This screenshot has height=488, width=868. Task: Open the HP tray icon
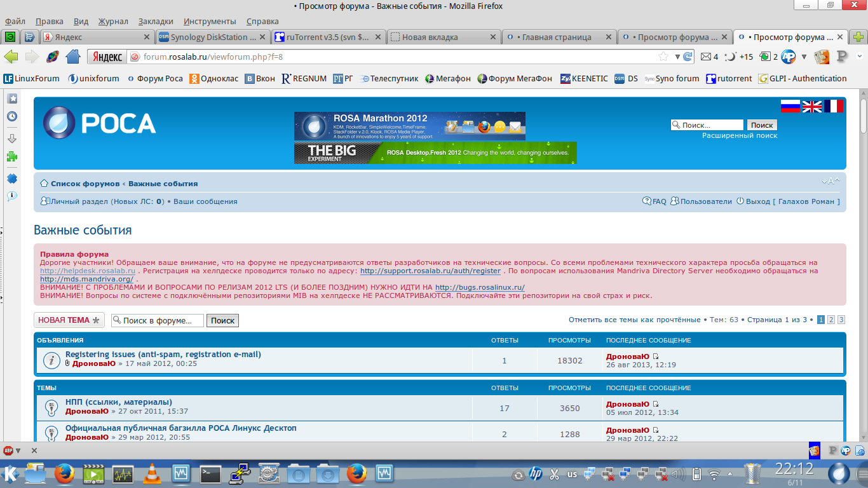[x=535, y=474]
